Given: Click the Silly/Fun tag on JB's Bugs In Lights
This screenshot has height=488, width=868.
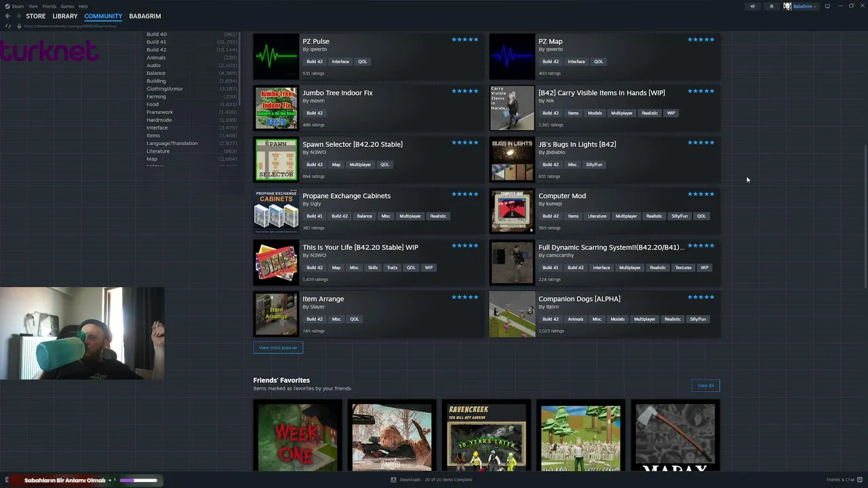Looking at the screenshot, I should (594, 165).
